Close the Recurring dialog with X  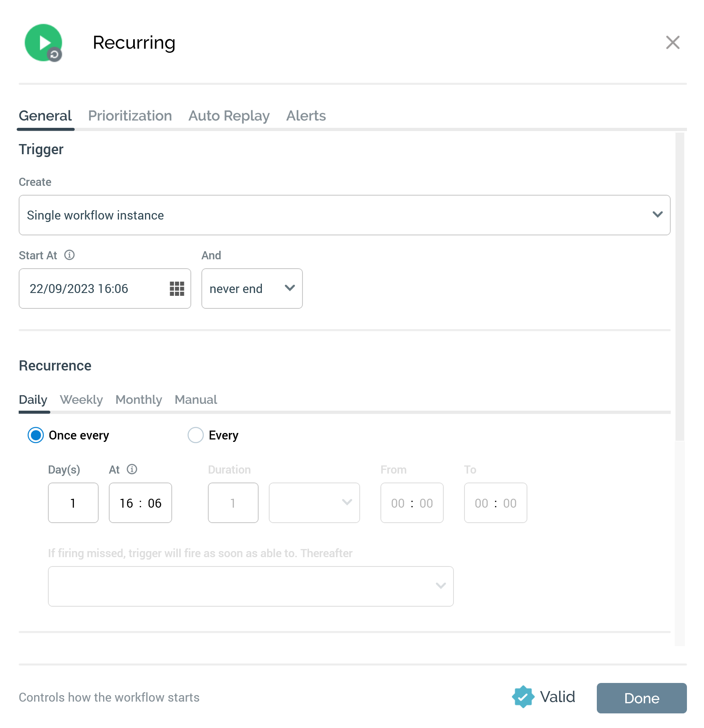673,43
